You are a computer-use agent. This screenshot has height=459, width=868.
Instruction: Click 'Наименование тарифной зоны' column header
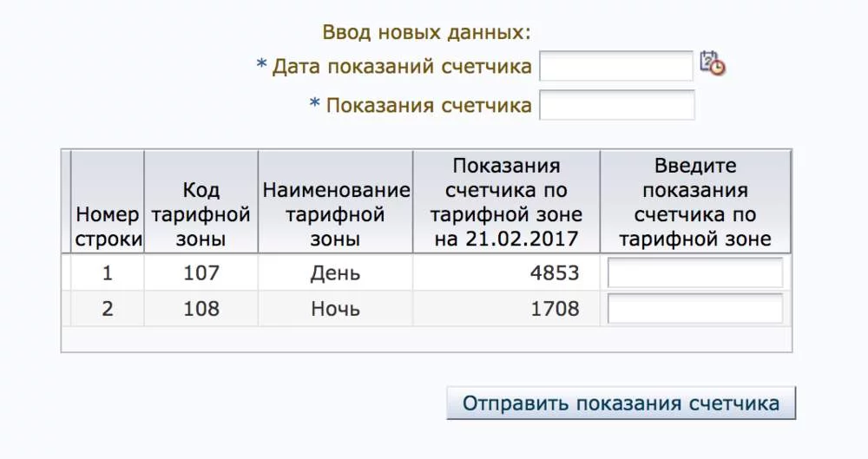pyautogui.click(x=335, y=214)
